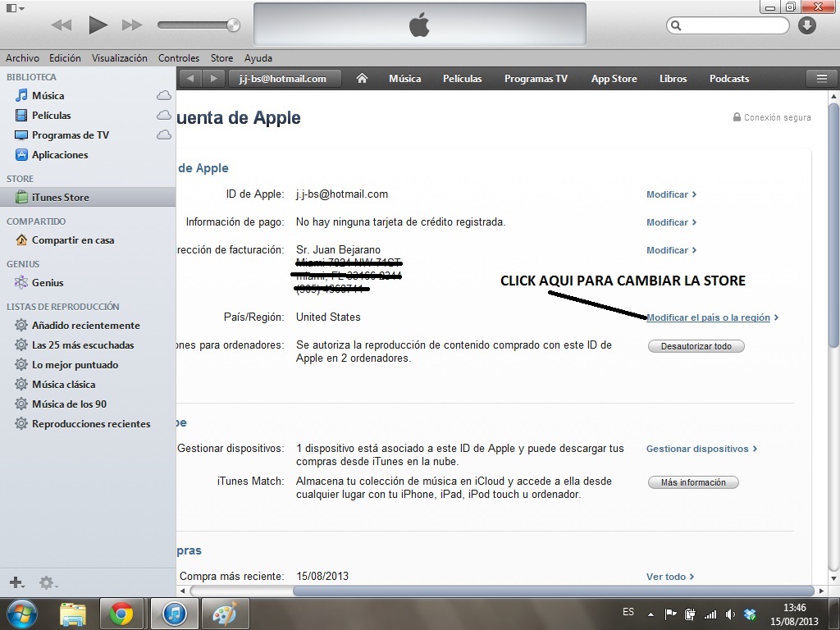The width and height of the screenshot is (840, 630).
Task: Select iTunes Store in the sidebar
Action: [88, 197]
